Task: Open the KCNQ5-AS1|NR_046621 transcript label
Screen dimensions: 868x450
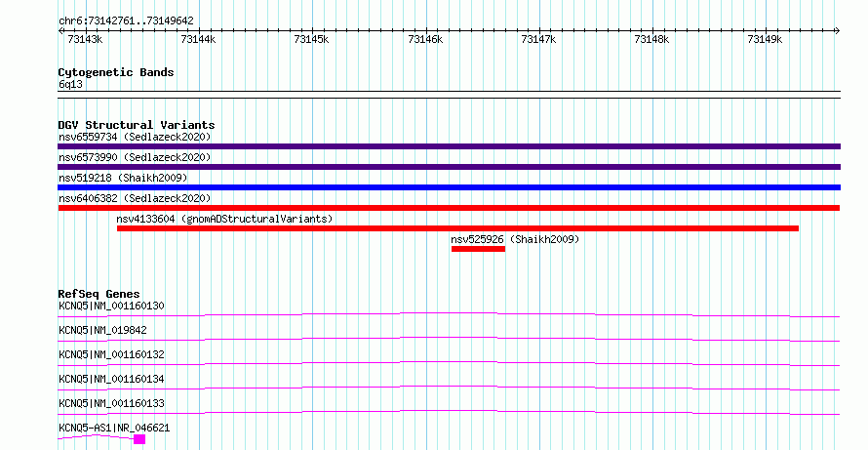Action: click(114, 428)
